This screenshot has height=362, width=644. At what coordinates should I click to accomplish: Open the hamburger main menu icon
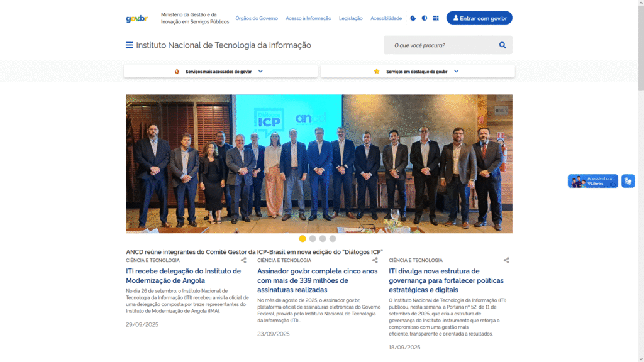coord(130,45)
